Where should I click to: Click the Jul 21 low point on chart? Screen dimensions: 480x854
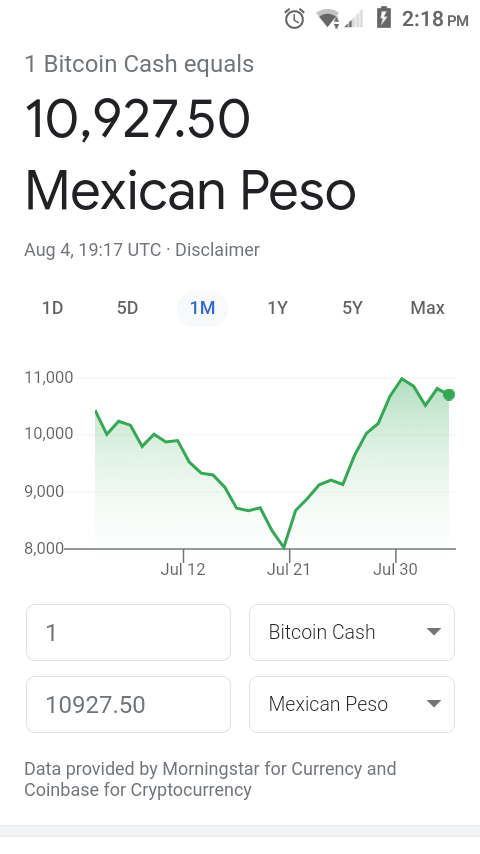[x=284, y=546]
